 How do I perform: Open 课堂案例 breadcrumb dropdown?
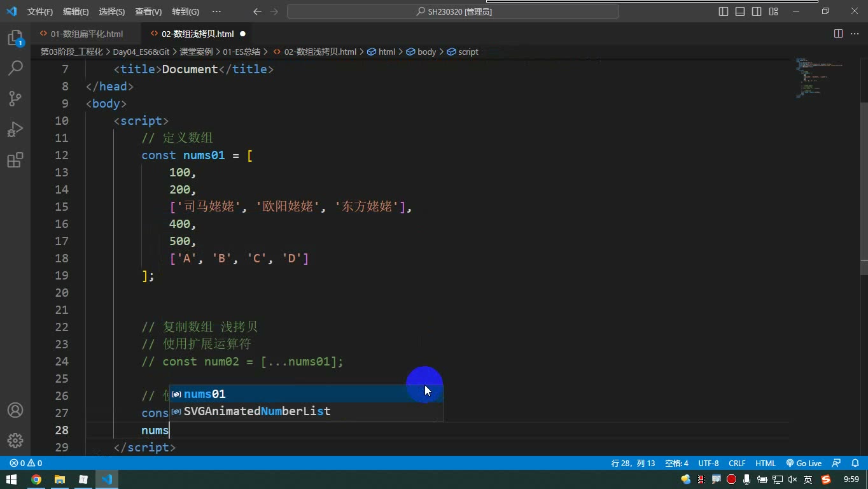tap(196, 52)
